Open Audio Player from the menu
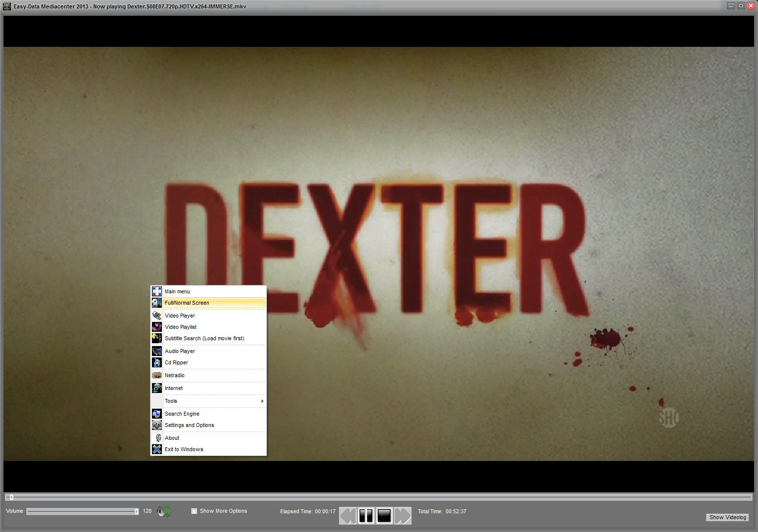Viewport: 758px width, 532px height. coord(209,351)
